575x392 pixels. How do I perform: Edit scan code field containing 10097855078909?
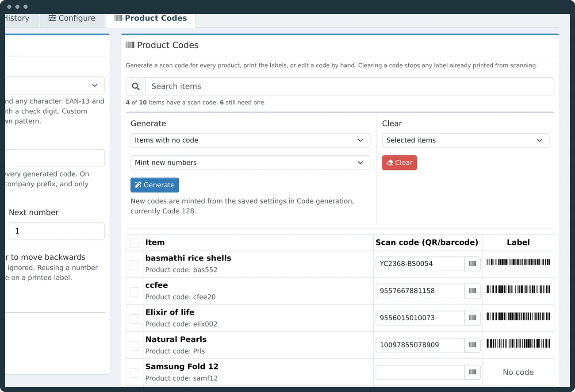[x=420, y=345]
